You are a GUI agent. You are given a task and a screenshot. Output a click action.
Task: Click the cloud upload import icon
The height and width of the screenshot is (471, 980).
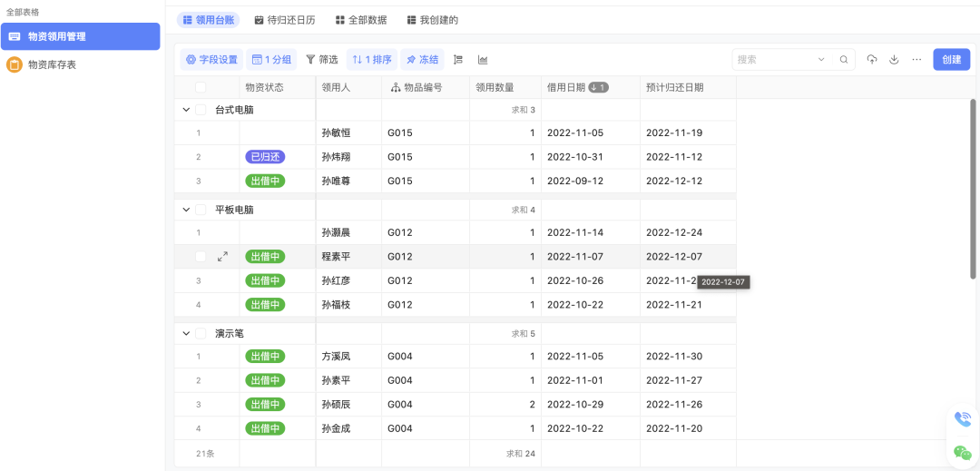[x=872, y=59]
